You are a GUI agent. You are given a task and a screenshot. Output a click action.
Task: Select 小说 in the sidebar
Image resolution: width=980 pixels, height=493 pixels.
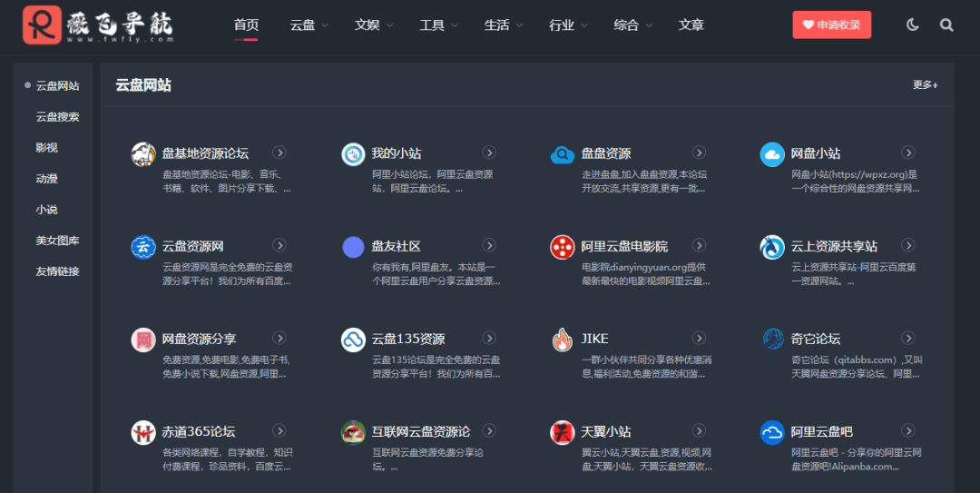(47, 210)
